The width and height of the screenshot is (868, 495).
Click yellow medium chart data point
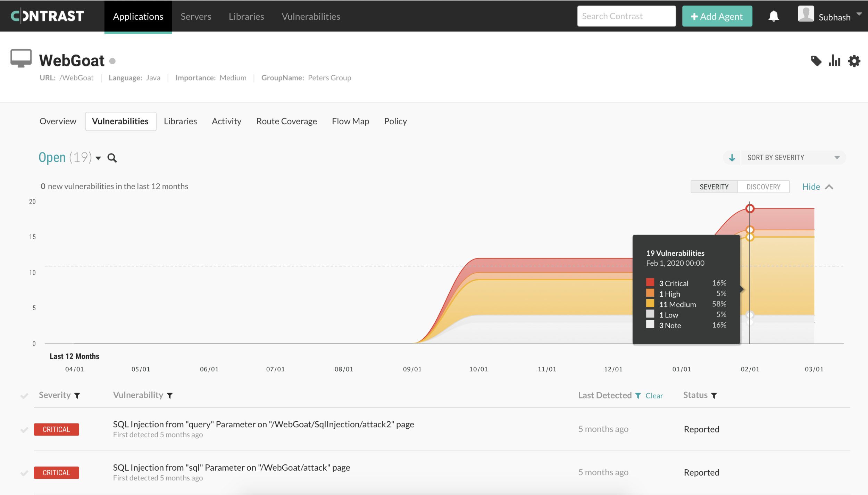(x=750, y=238)
